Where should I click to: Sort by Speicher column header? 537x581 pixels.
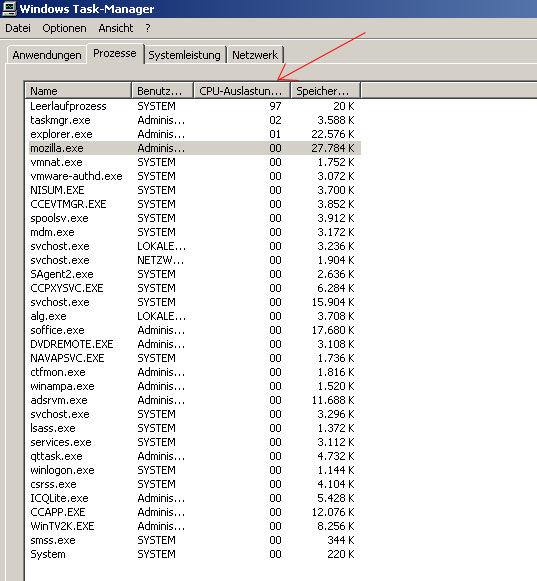325,91
